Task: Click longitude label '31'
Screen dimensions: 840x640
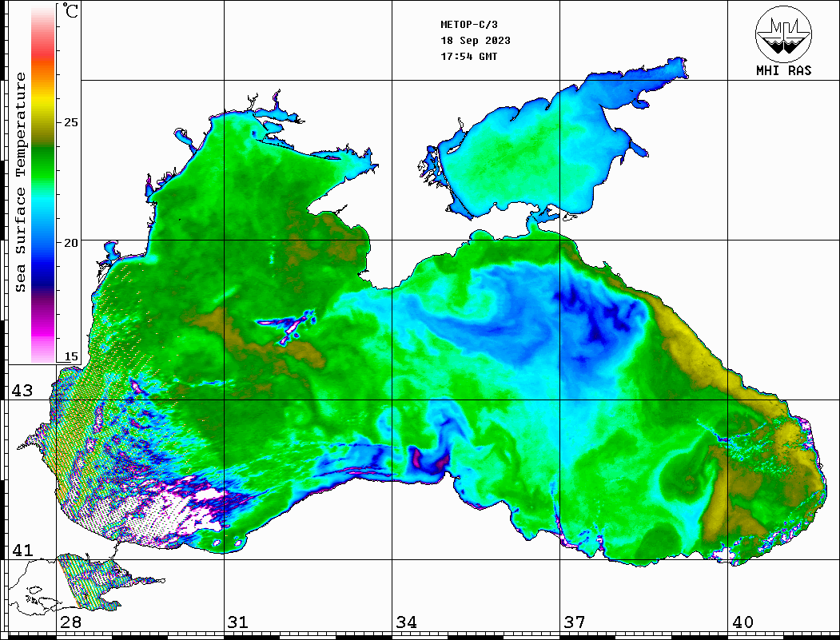Action: [238, 622]
